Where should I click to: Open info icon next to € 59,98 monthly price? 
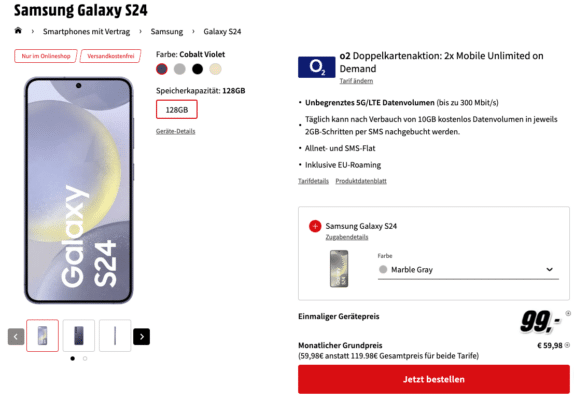coord(567,345)
